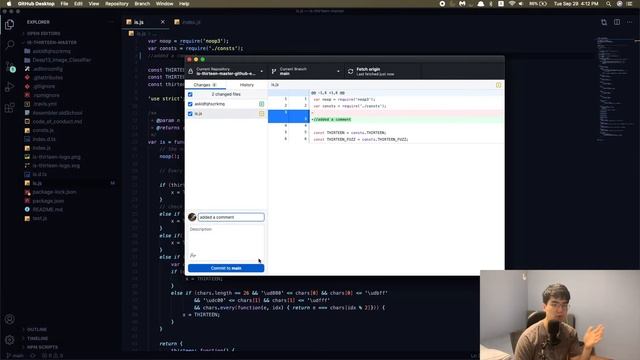Click the lock icon beside Current Repository

[x=191, y=71]
